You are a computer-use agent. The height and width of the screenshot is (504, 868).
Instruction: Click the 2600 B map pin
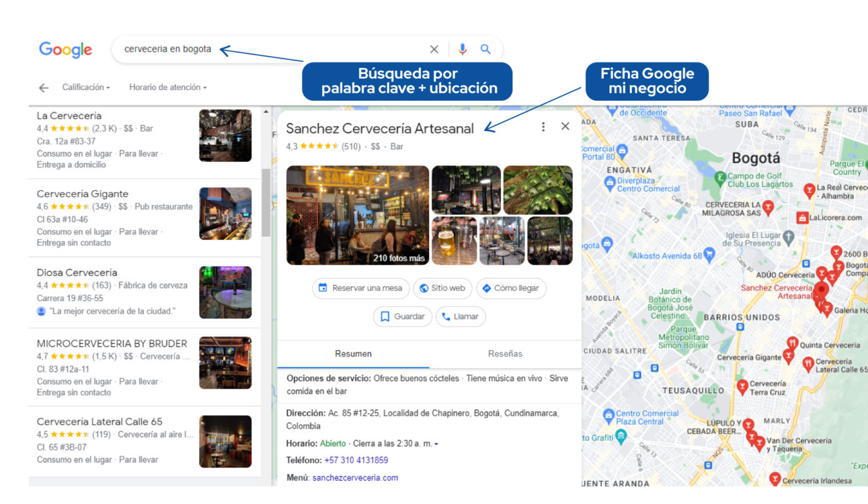point(836,253)
